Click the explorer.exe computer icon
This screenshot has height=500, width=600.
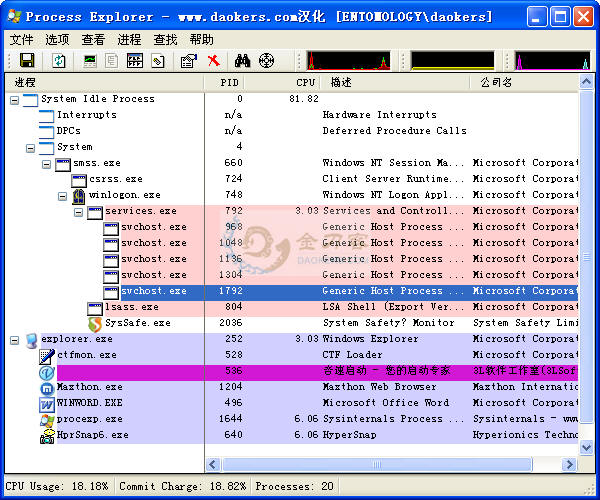click(31, 340)
